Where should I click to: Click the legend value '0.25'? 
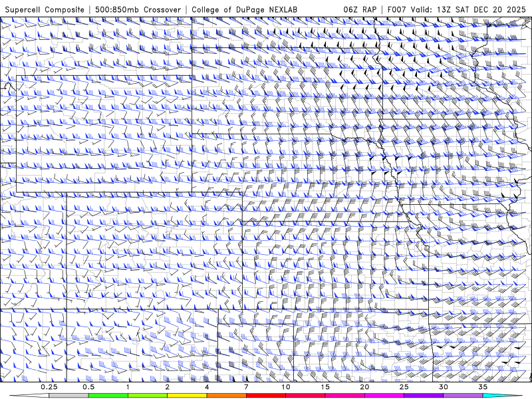coord(49,387)
